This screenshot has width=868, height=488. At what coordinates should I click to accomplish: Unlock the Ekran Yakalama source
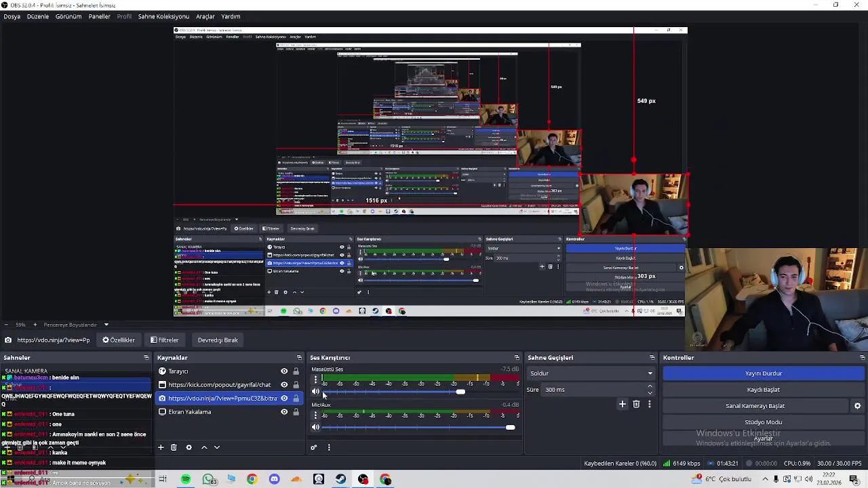pyautogui.click(x=296, y=412)
